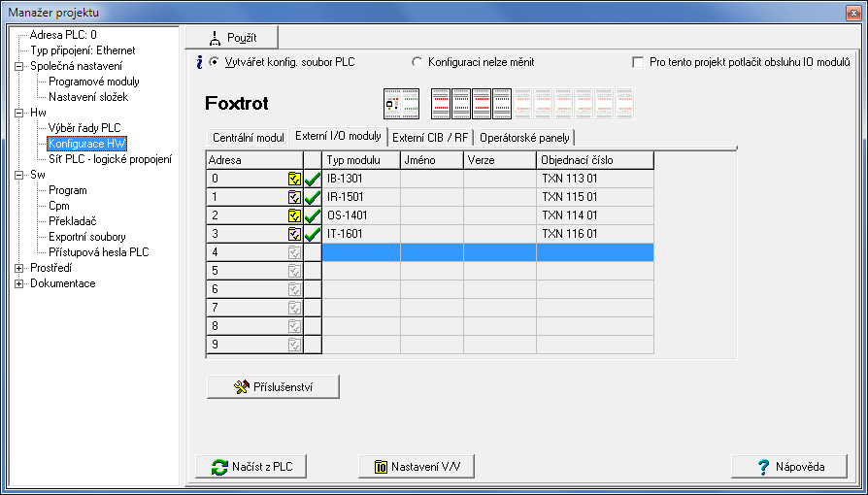Click 'Typ připojení: Ethernet' in the tree
Screen dimensions: 868x495
click(x=83, y=50)
